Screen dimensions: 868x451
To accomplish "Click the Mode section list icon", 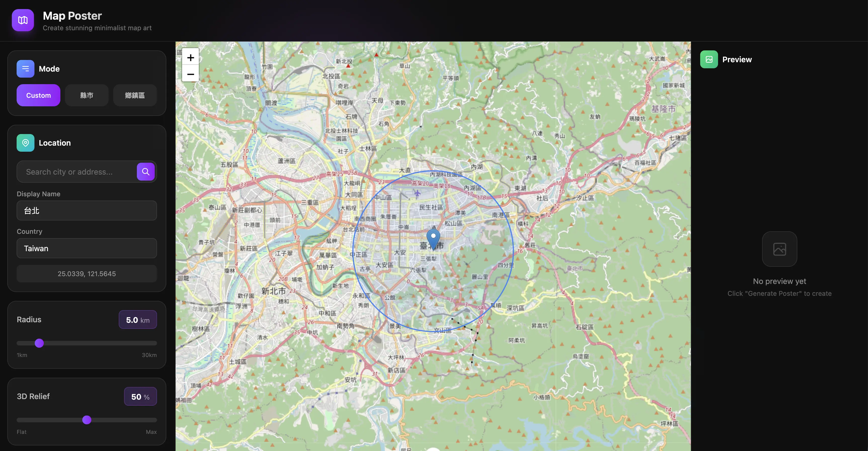I will (x=25, y=69).
